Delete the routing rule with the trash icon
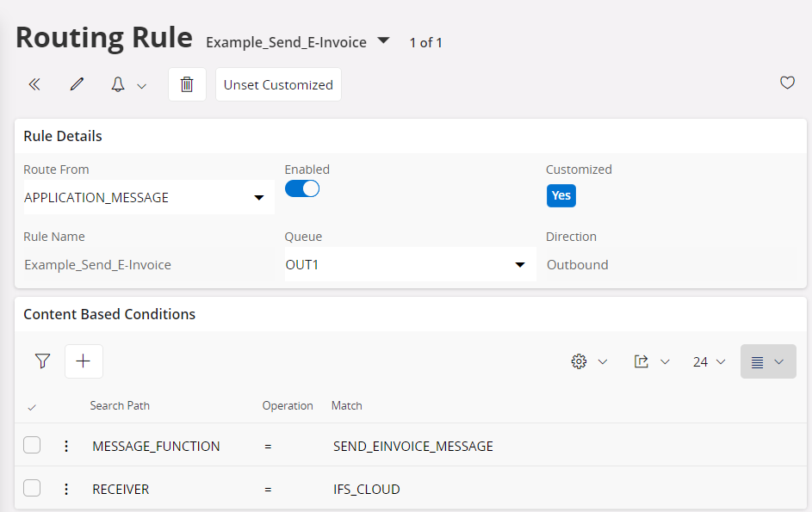Screen dimensions: 812x512 (x=187, y=83)
